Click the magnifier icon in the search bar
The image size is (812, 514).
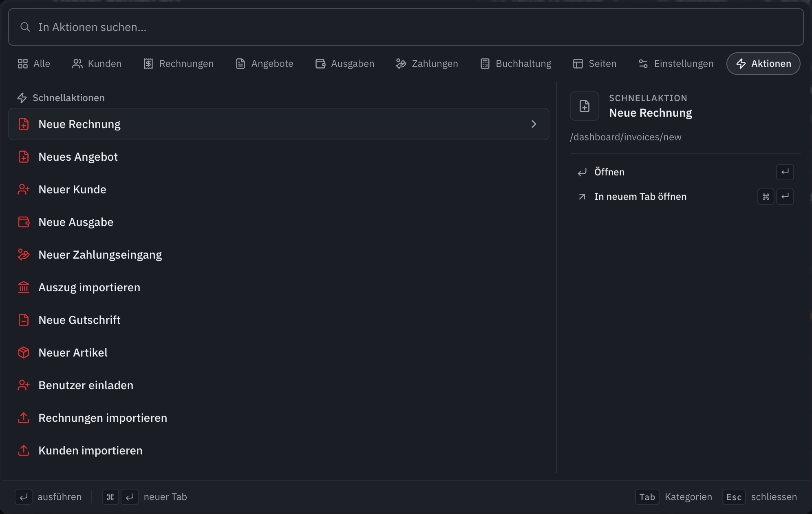[x=25, y=27]
